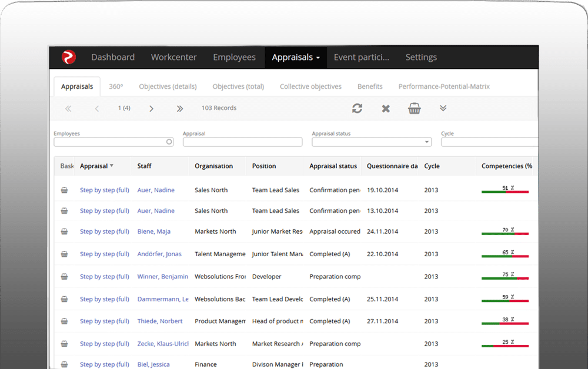Open staff link Andörfer, Jonas
The height and width of the screenshot is (369, 588).
coord(159,254)
